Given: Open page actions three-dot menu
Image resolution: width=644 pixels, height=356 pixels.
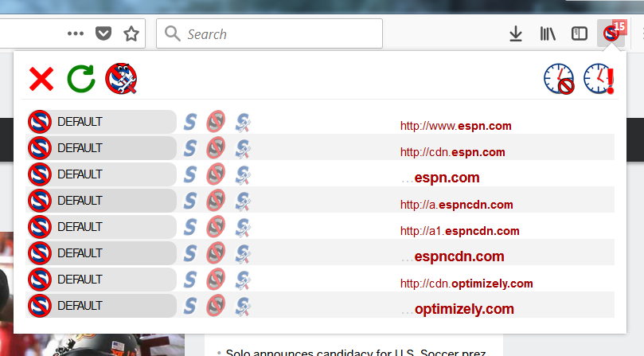Looking at the screenshot, I should [76, 33].
